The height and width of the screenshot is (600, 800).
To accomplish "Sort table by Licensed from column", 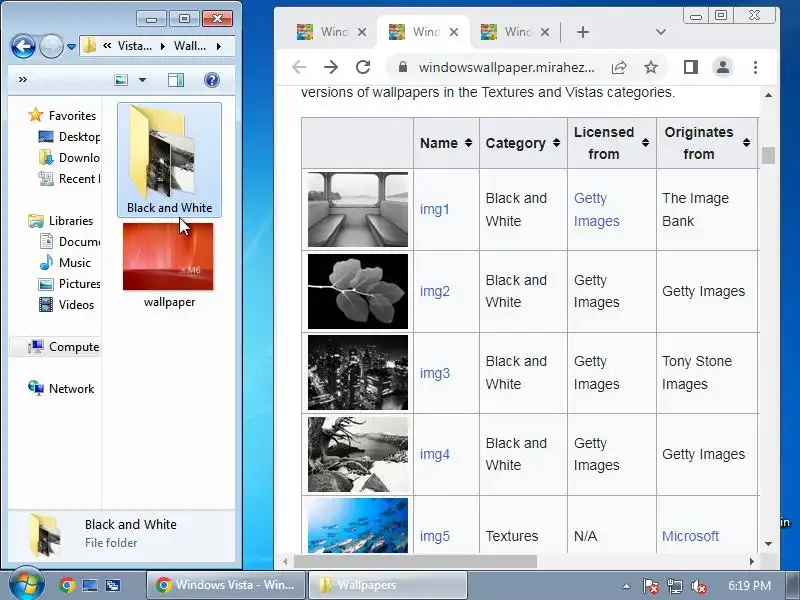I will (611, 143).
